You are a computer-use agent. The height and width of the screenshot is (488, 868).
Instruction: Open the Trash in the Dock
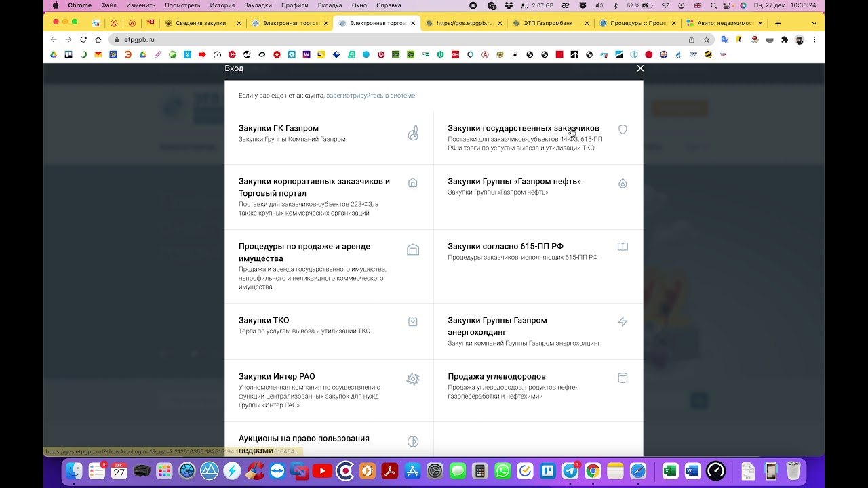[x=793, y=471]
